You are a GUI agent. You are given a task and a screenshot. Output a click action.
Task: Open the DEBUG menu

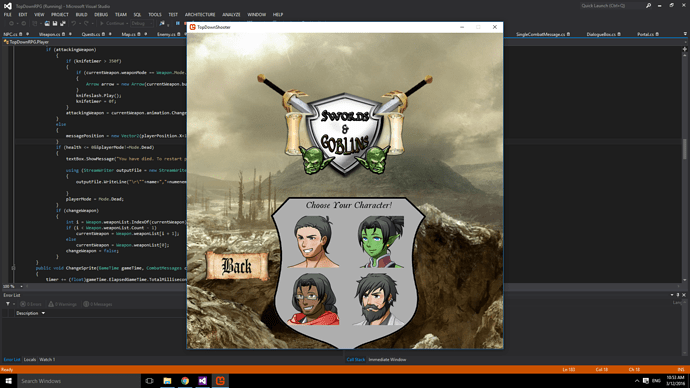101,15
